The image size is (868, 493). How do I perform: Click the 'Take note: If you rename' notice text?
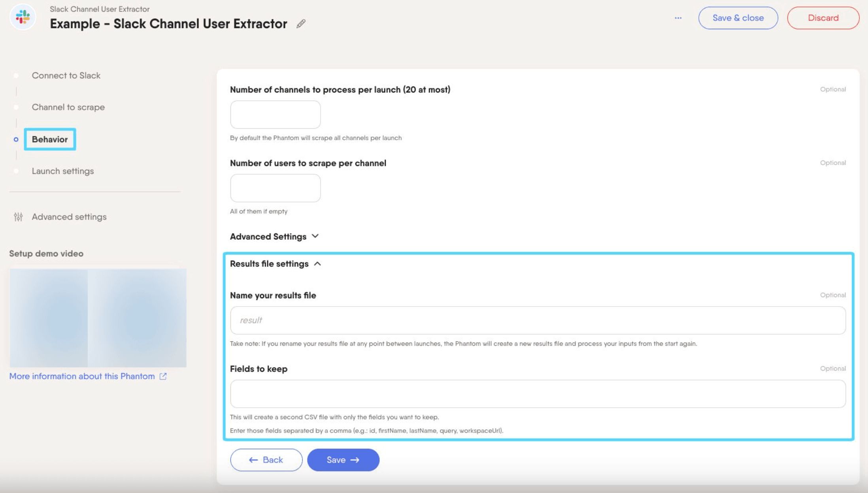(x=464, y=344)
